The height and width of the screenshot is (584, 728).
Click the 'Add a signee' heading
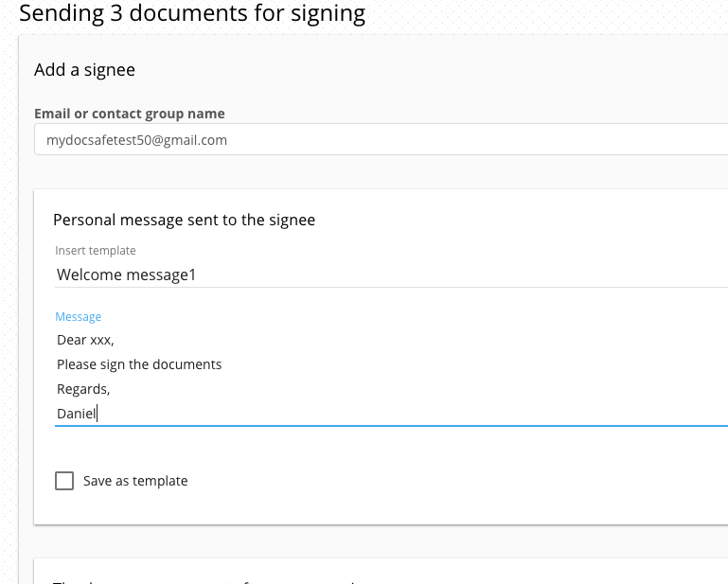click(84, 70)
